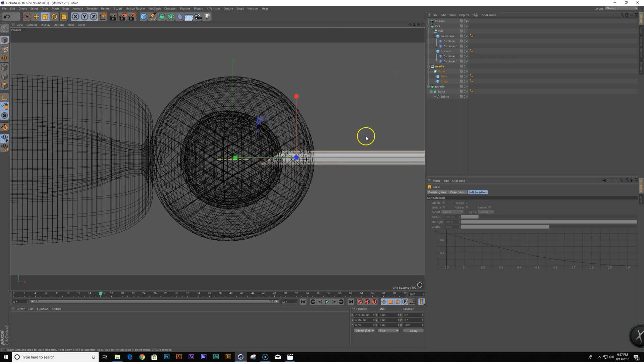Switch to the Modeling Axis tab
This screenshot has height=362, width=644.
tap(437, 192)
